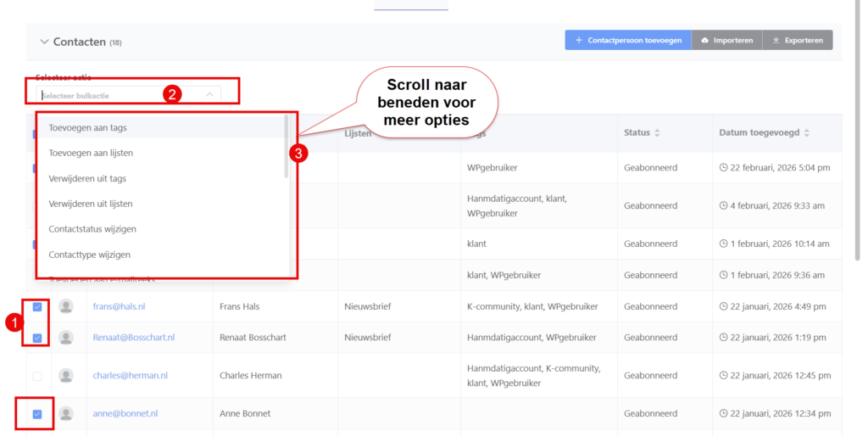The width and height of the screenshot is (868, 437).
Task: Click the plus icon on Contactpersoon toevoegen
Action: [x=578, y=41]
